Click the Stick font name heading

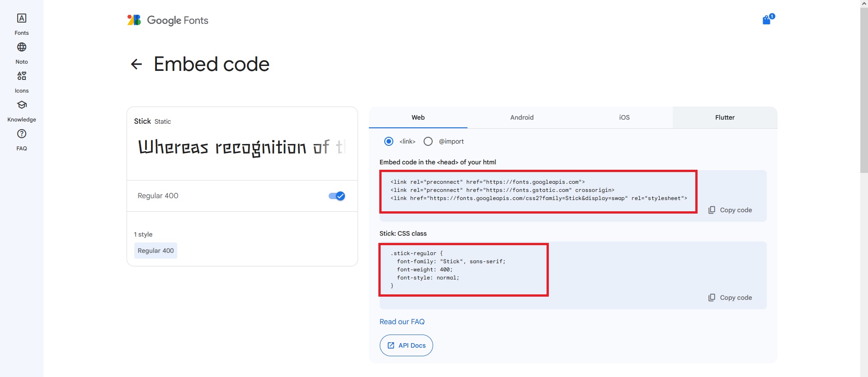tap(142, 121)
